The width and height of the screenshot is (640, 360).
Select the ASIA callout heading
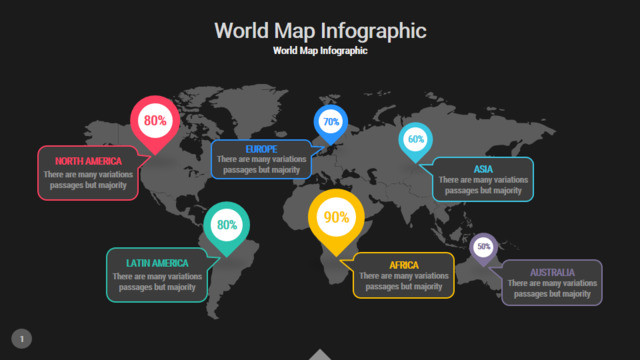[483, 169]
